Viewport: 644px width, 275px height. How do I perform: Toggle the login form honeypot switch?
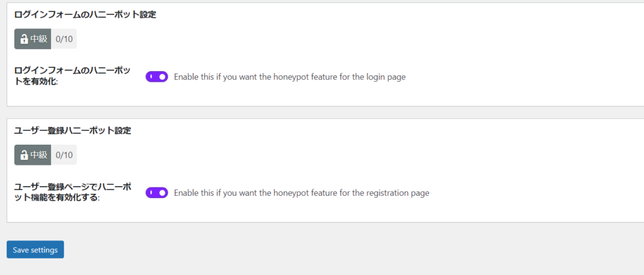click(157, 77)
